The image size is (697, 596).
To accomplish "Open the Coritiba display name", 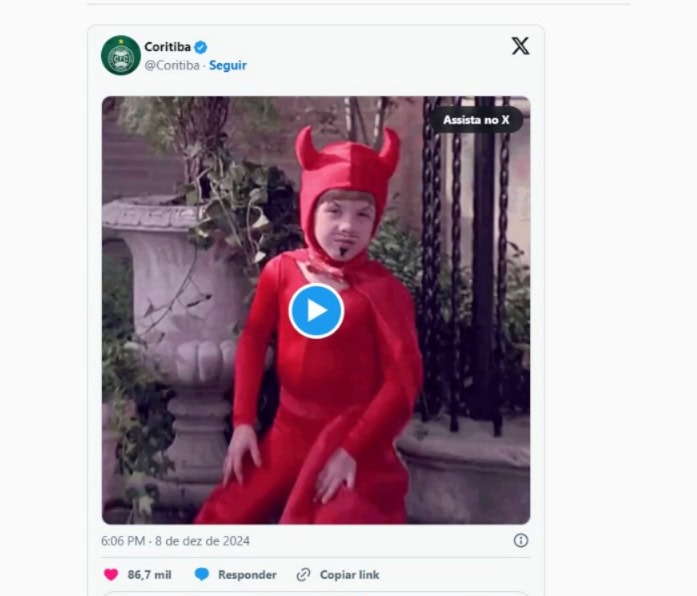I will click(168, 47).
